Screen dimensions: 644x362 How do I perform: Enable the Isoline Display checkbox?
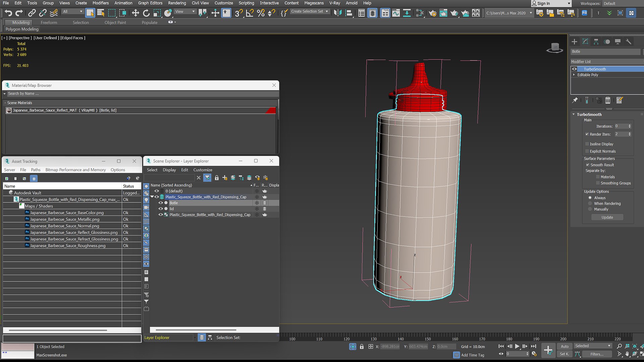click(x=587, y=144)
